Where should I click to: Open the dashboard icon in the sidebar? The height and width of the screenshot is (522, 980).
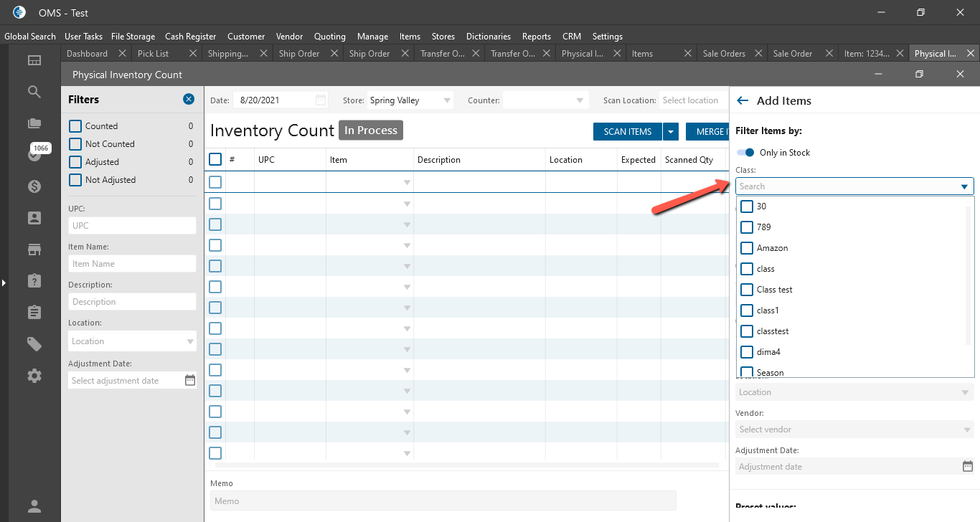coord(34,60)
